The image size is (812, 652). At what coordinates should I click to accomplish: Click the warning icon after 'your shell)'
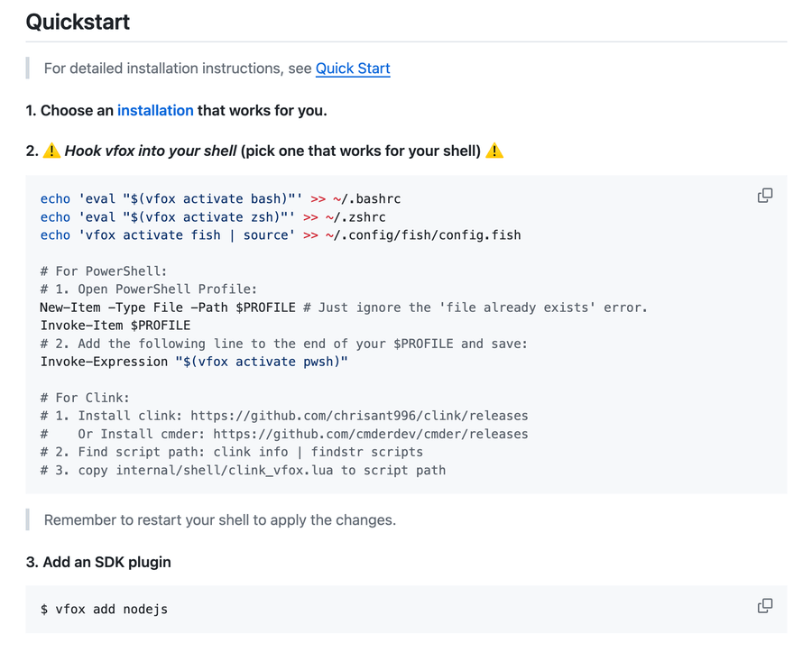[x=494, y=152]
